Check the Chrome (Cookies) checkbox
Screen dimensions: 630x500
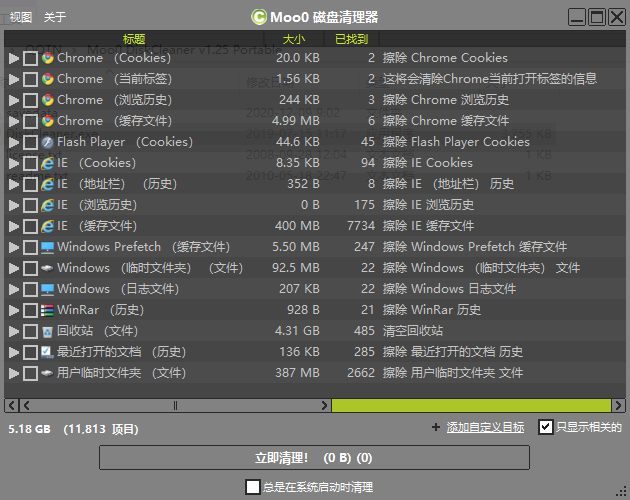[30, 59]
